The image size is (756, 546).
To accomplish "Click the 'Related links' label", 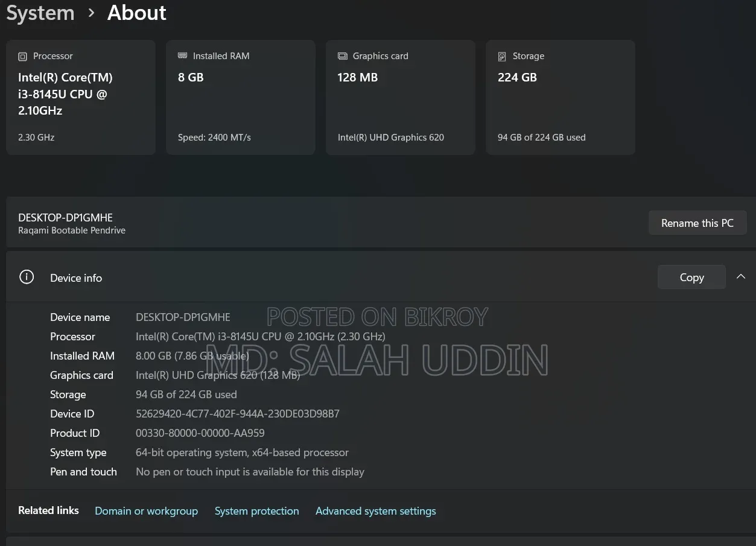I will (x=48, y=510).
